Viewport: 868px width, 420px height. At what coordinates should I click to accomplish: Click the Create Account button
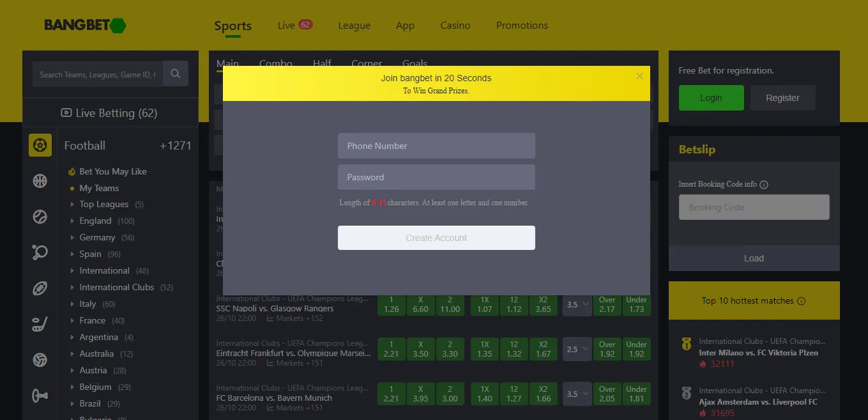pos(436,238)
